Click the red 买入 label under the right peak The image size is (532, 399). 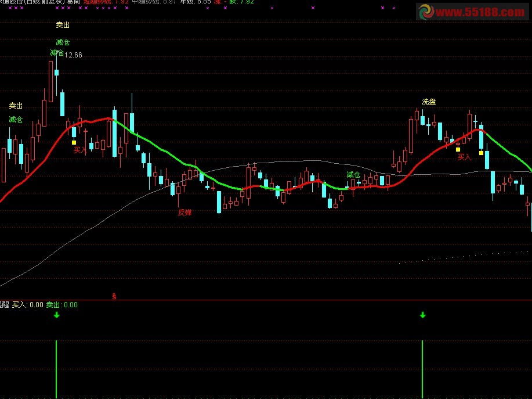465,157
